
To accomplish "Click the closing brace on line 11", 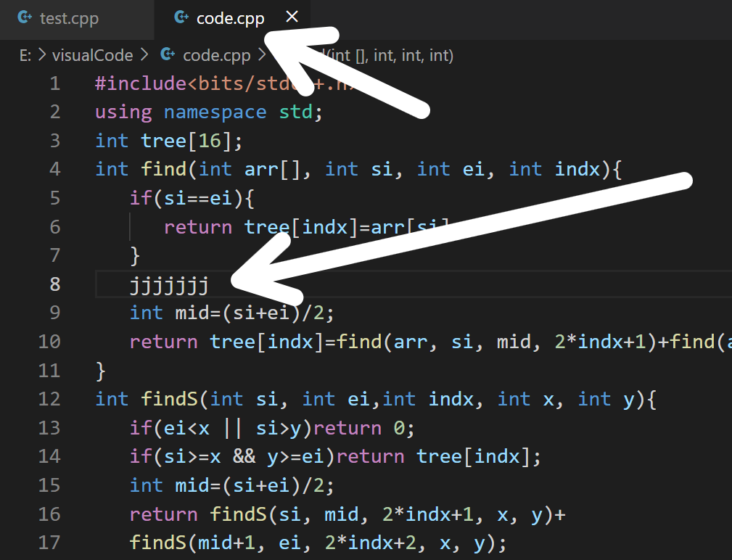I will [x=101, y=371].
